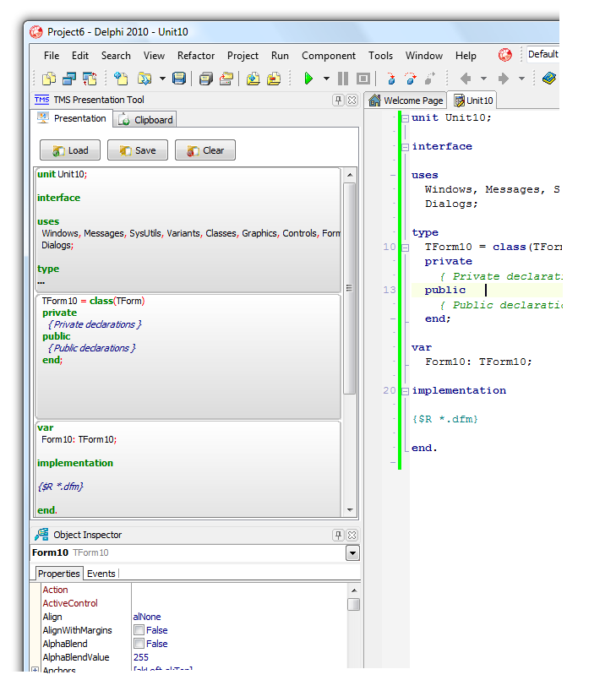This screenshot has width=616, height=691.
Task: Collapse the 'unit Unit10' code fold
Action: [x=406, y=118]
